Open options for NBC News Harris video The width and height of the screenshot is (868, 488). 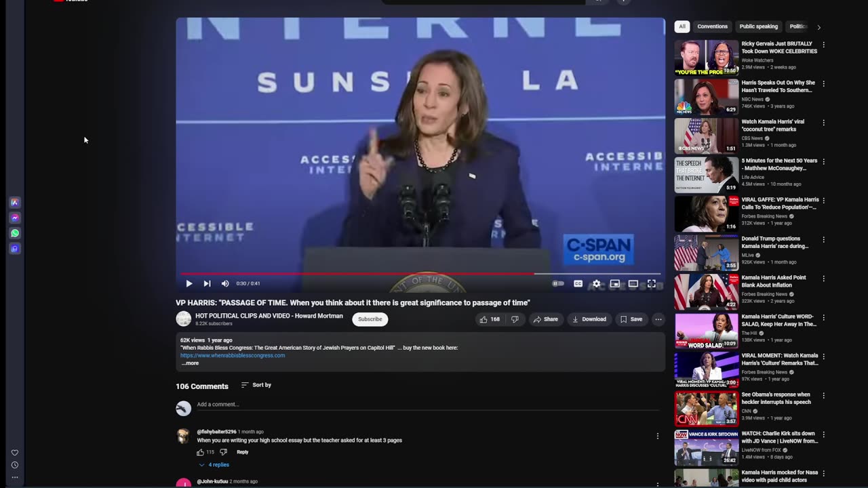[x=824, y=84]
